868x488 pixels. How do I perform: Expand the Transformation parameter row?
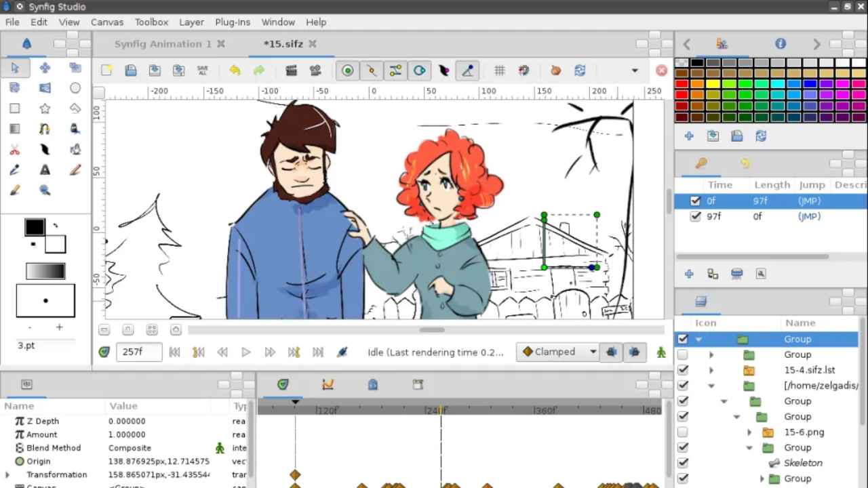[7, 474]
